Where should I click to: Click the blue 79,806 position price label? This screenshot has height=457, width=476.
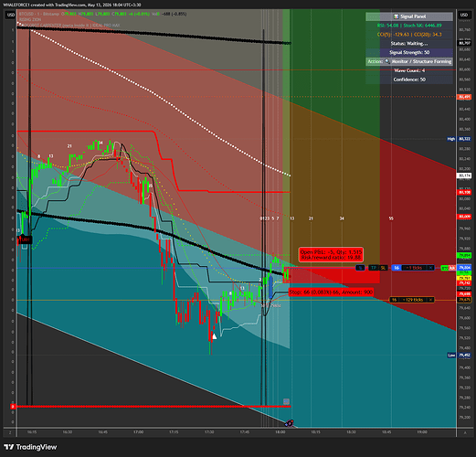point(464,268)
